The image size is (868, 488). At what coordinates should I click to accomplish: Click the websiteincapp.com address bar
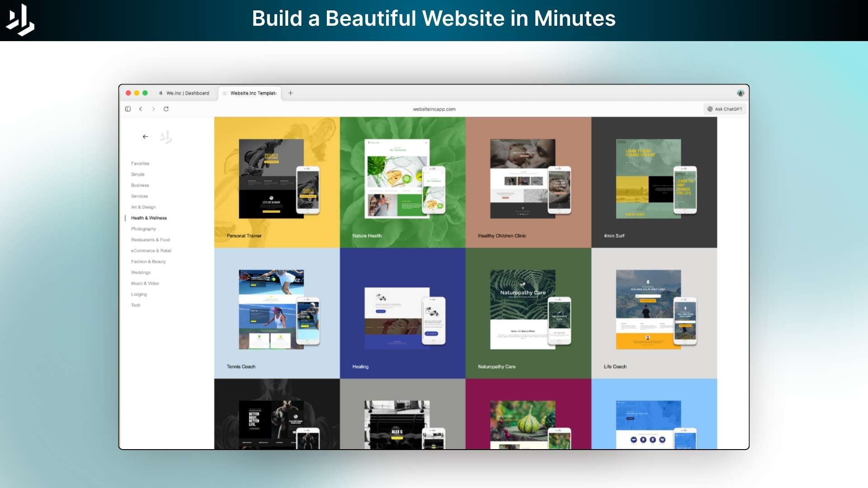coord(434,109)
